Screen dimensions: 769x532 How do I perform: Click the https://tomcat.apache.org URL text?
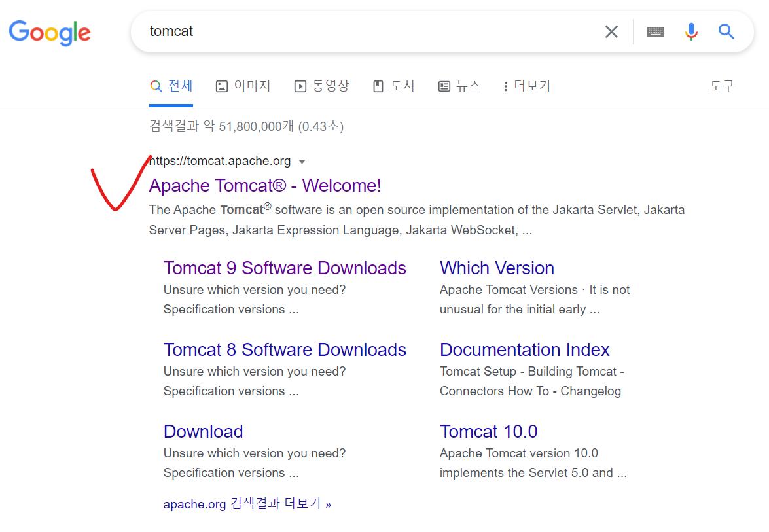click(x=220, y=161)
